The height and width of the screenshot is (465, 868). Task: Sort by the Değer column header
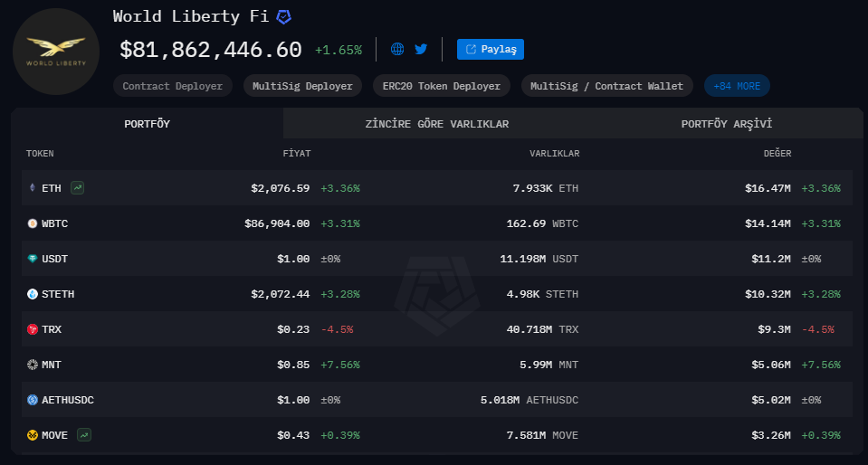pyautogui.click(x=777, y=154)
